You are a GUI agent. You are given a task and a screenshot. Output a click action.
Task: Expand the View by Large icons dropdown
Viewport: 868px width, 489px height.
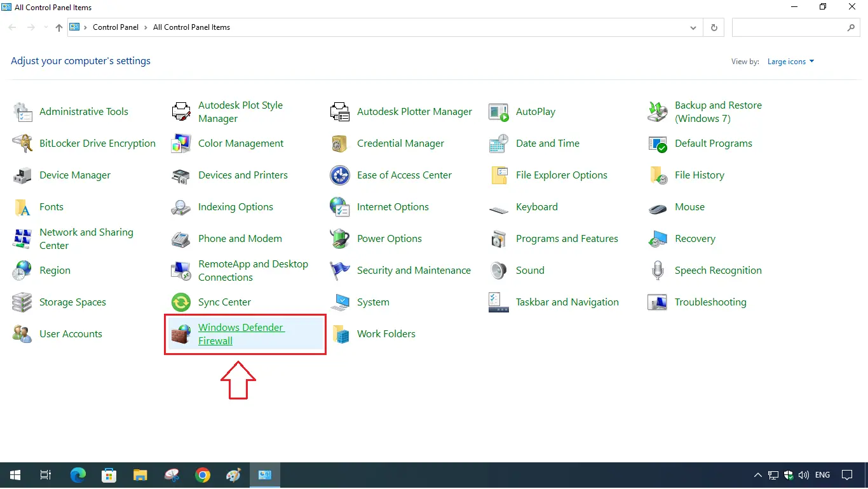[790, 62]
